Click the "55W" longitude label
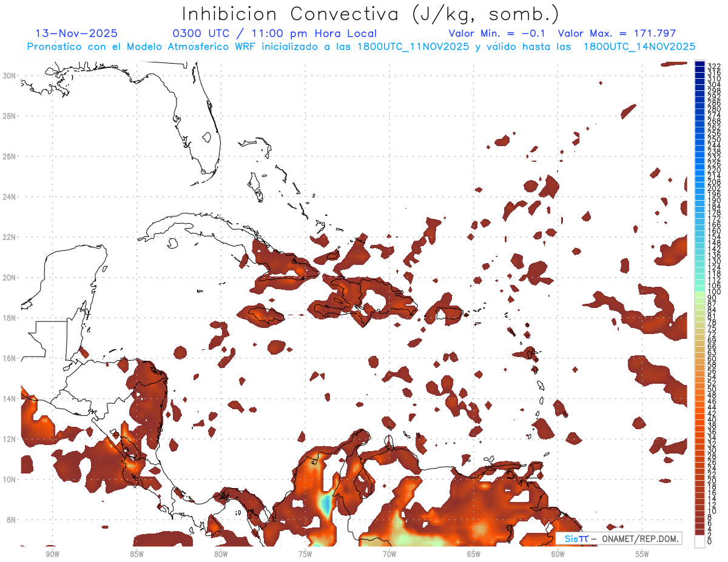 (642, 554)
